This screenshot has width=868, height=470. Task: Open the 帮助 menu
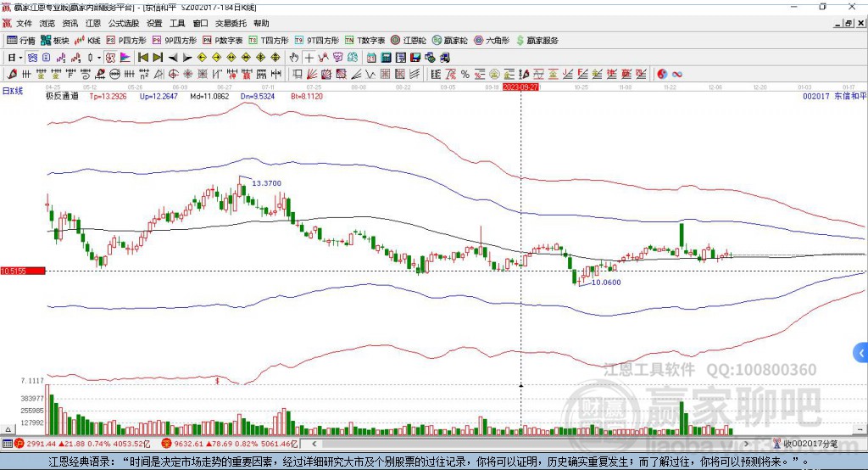pyautogui.click(x=261, y=23)
